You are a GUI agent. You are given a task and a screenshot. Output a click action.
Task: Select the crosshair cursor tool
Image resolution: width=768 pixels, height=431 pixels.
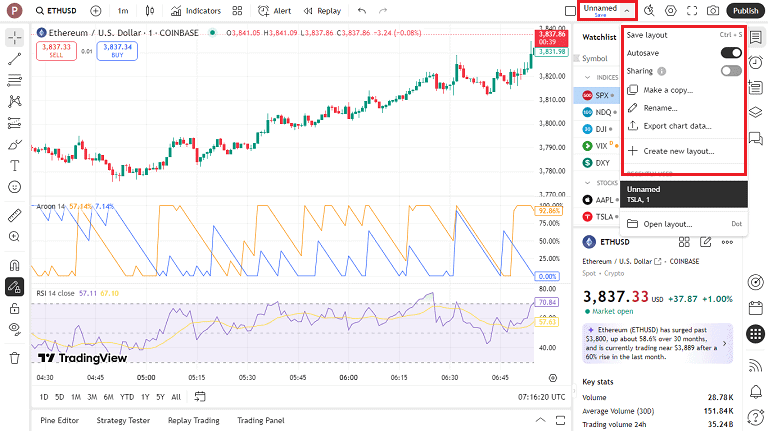click(15, 38)
